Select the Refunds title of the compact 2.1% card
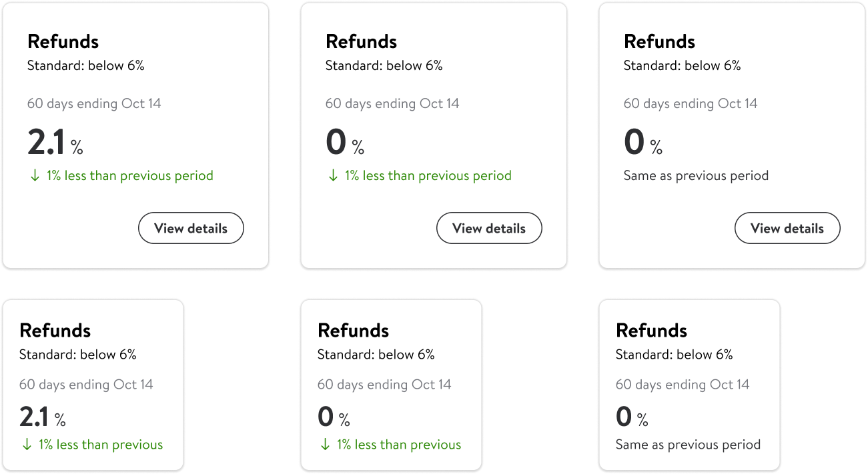The width and height of the screenshot is (868, 474). pos(55,331)
